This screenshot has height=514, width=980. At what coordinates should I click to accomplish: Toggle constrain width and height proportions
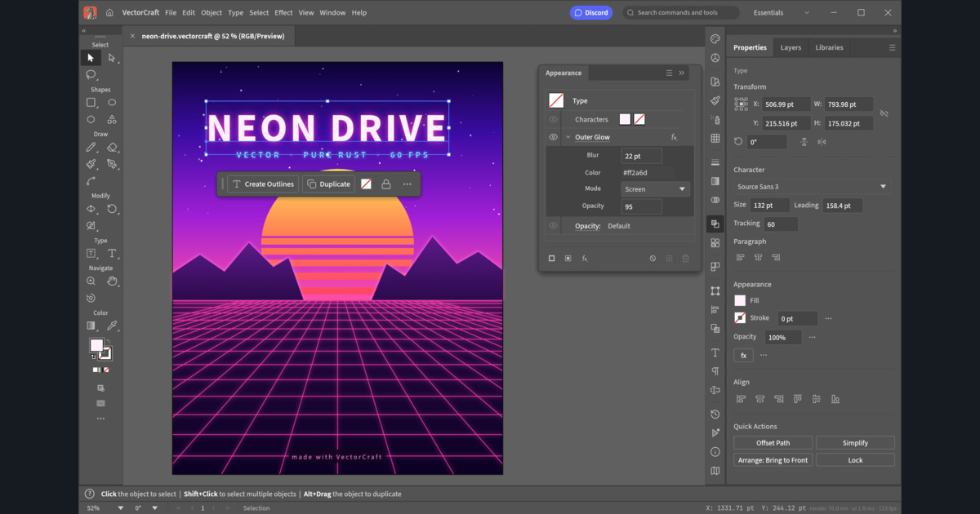[884, 114]
